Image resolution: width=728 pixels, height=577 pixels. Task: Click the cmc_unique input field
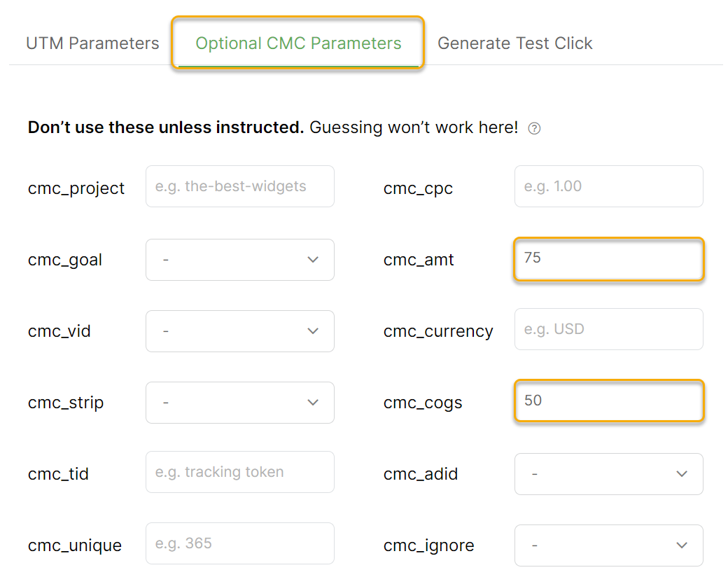[x=239, y=543]
